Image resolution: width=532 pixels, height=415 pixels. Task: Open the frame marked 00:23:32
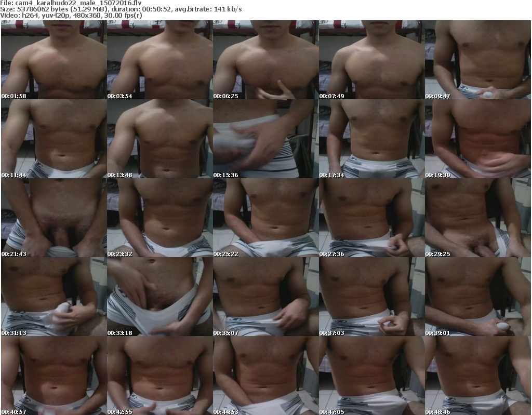pyautogui.click(x=160, y=218)
